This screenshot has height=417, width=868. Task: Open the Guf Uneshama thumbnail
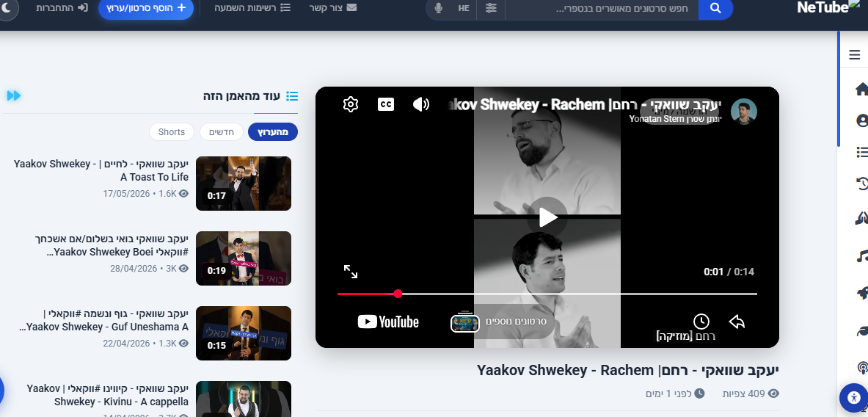click(244, 333)
